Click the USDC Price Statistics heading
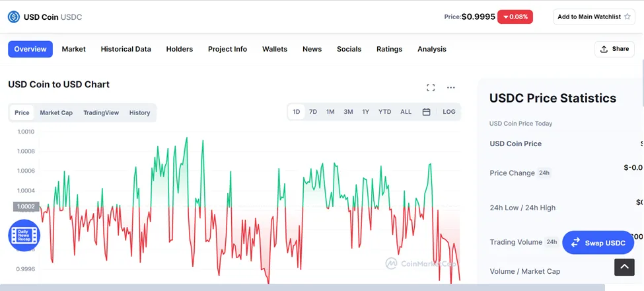644x291 pixels. tap(553, 99)
